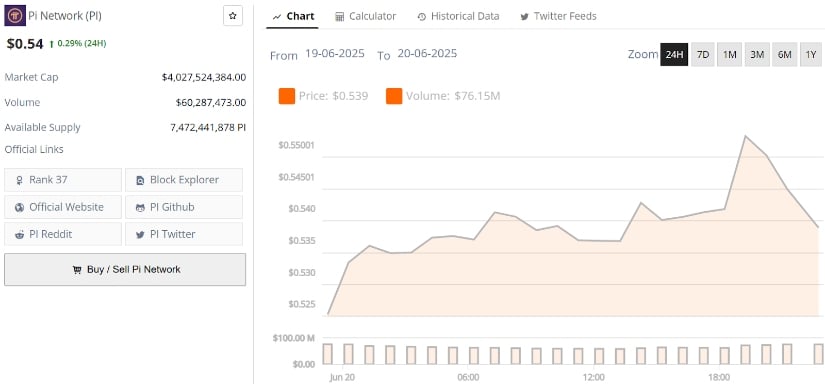The width and height of the screenshot is (825, 384).
Task: Click the Volume value $60,287,473.00
Action: pyautogui.click(x=211, y=103)
